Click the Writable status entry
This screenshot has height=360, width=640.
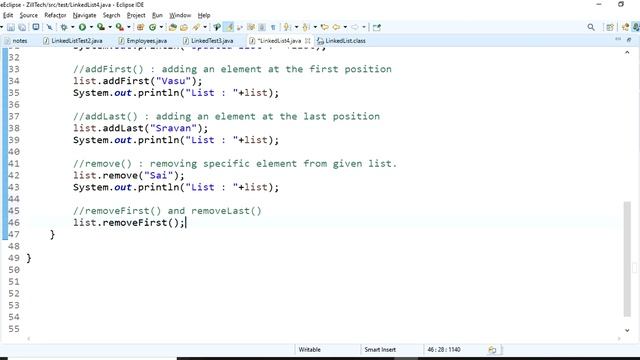309,350
